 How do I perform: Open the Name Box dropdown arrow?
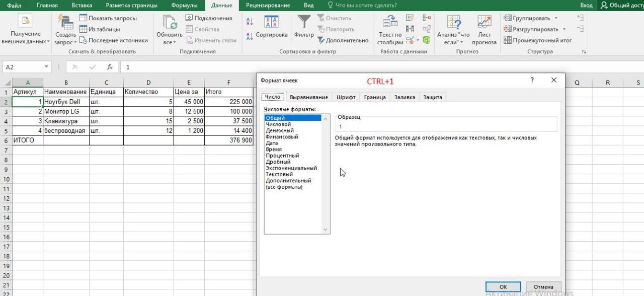point(46,67)
